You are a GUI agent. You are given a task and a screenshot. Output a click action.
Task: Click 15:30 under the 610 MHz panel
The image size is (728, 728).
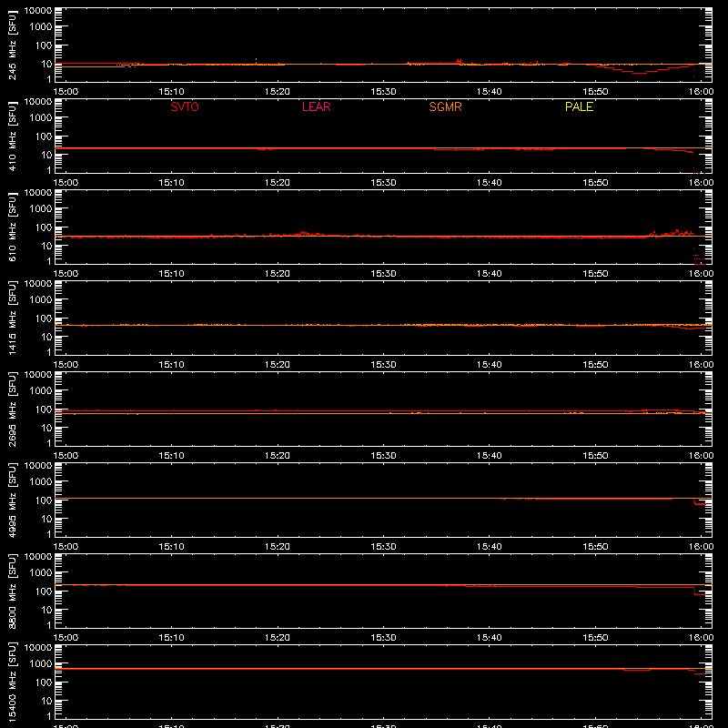(x=383, y=274)
